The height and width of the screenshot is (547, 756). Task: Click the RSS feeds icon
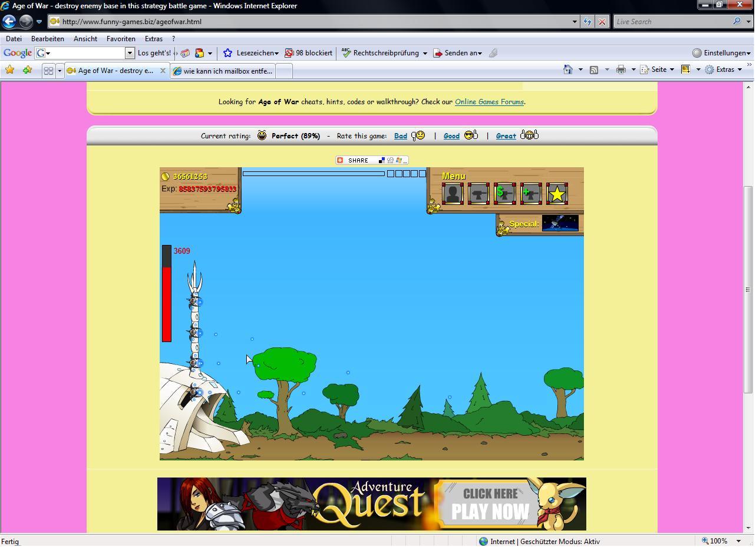[x=594, y=69]
